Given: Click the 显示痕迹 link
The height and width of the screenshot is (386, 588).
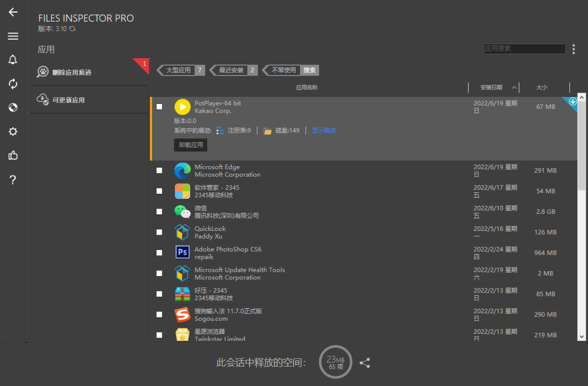Looking at the screenshot, I should (x=323, y=131).
